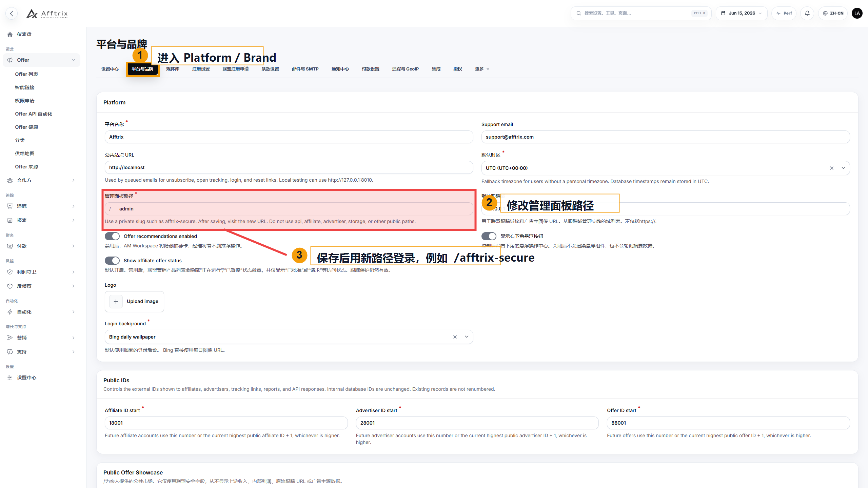Click the megaphone icon next to Offer
Image resolution: width=868 pixels, height=488 pixels.
pos(10,60)
